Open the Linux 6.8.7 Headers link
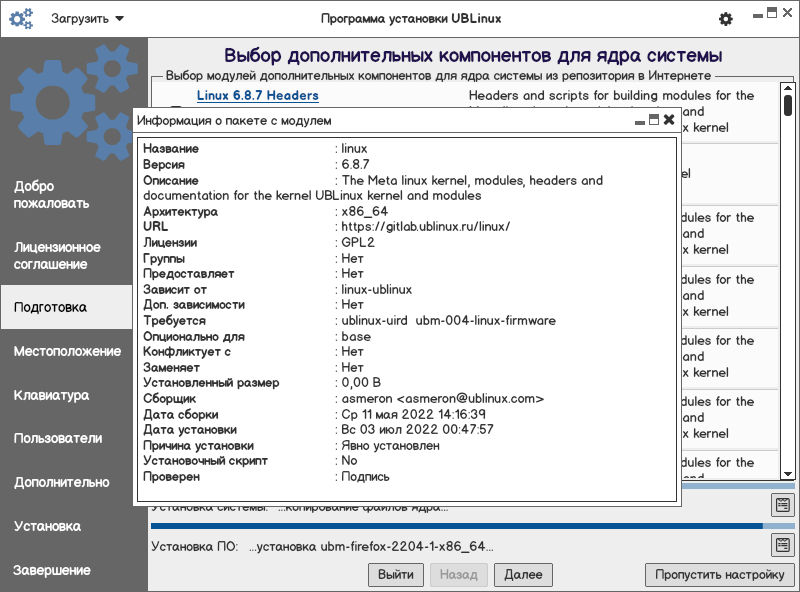The image size is (800, 592). click(x=258, y=95)
